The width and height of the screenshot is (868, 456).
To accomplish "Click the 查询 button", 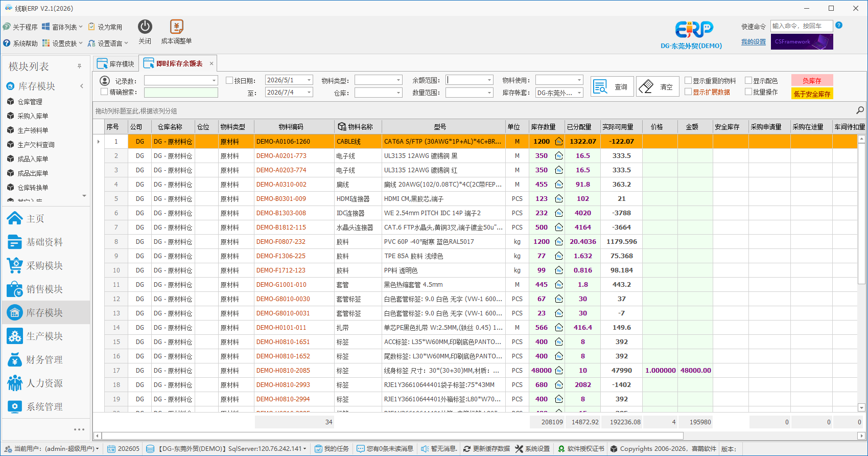I will tap(612, 86).
